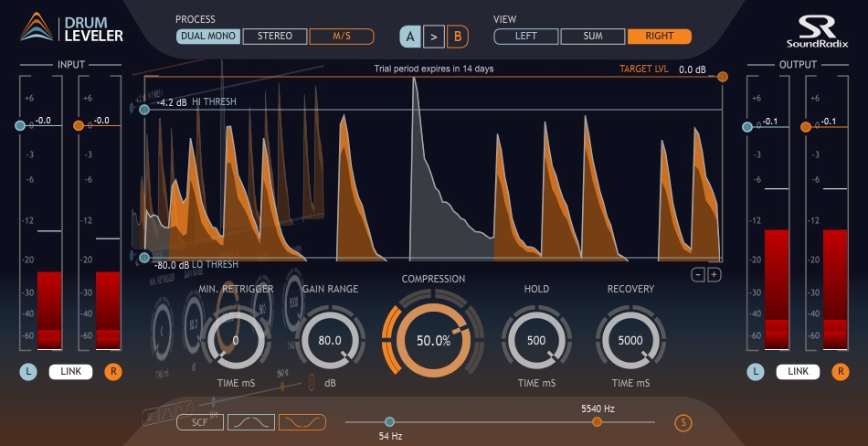The width and height of the screenshot is (868, 446).
Task: Select M/S process mode
Action: point(341,37)
